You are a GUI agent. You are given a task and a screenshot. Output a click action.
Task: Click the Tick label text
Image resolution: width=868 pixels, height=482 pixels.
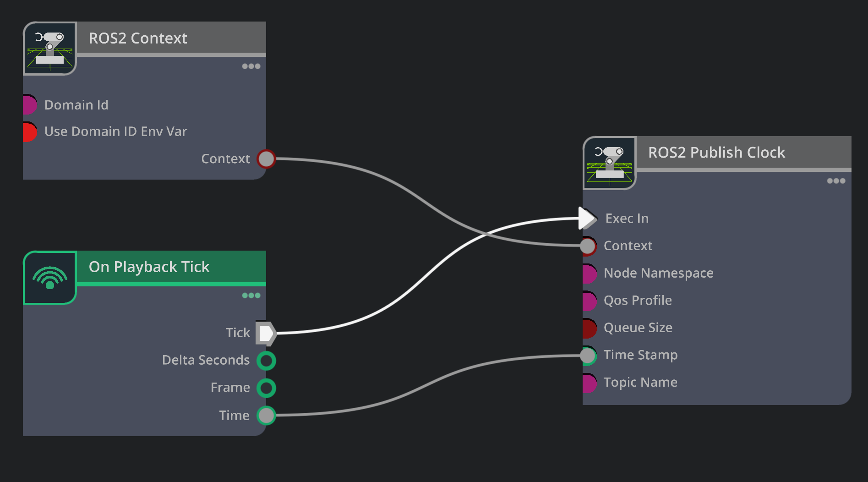(x=238, y=333)
